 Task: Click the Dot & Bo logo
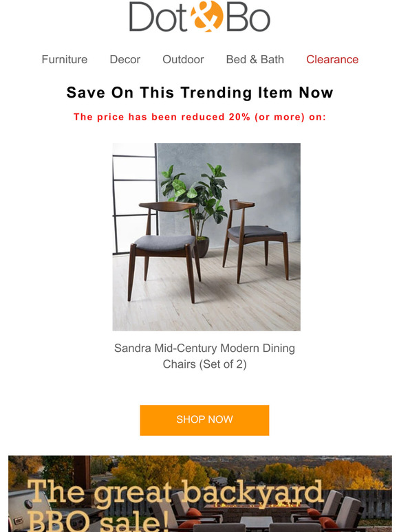pyautogui.click(x=199, y=16)
